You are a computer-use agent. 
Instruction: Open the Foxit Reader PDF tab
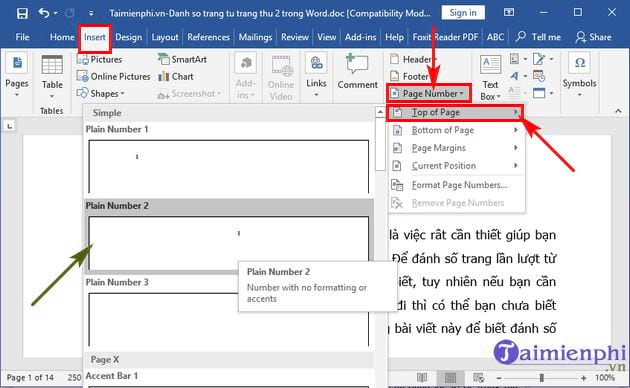coord(445,37)
